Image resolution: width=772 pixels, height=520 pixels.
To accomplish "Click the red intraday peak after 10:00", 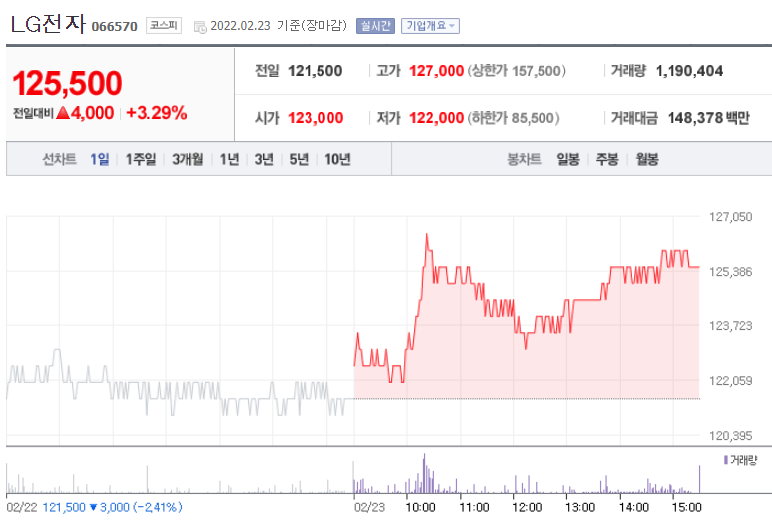I will [426, 234].
